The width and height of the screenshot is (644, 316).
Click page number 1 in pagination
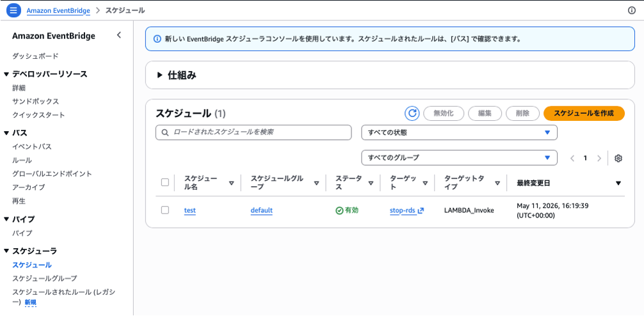pos(585,158)
